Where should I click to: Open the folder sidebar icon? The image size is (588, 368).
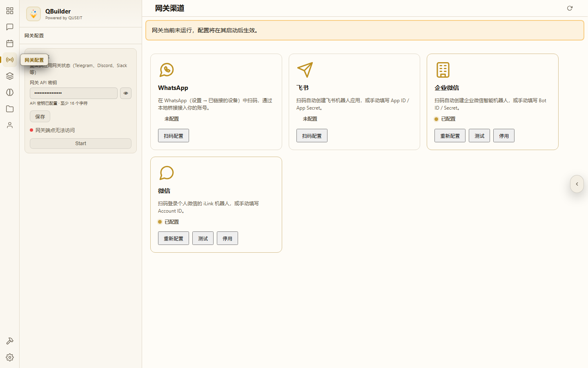(10, 109)
